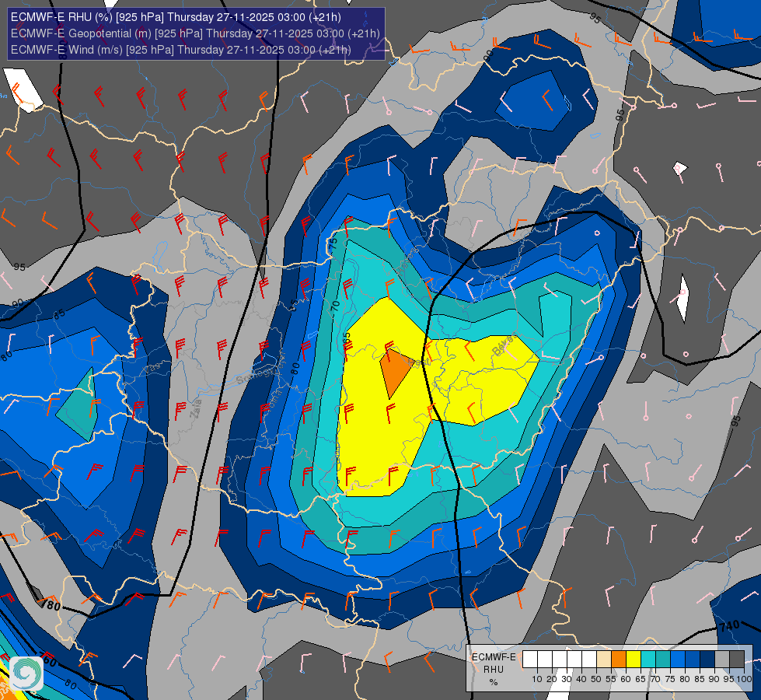Viewport: 761px width, 700px height.
Task: Select the yellow 60-65% humidity legend swatch
Action: tap(634, 659)
